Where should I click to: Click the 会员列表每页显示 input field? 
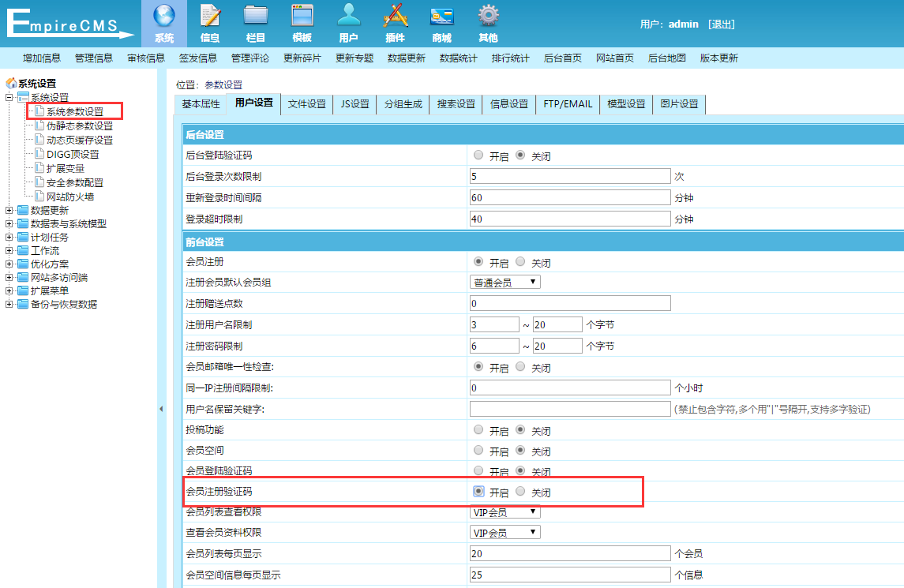click(x=570, y=553)
